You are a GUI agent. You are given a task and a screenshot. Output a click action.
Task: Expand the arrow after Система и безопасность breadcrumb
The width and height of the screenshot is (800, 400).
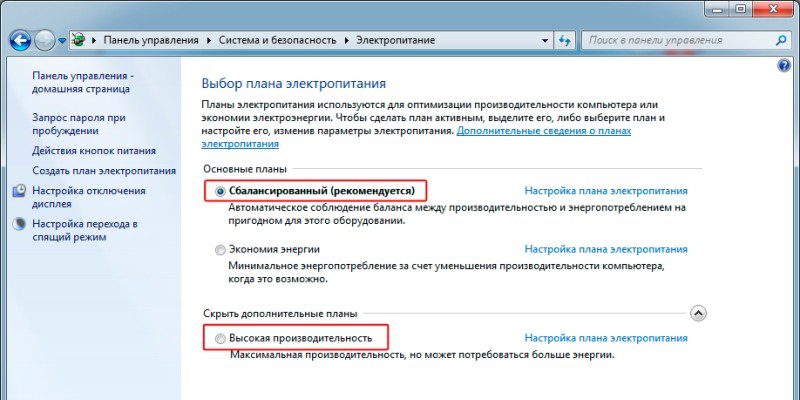pyautogui.click(x=346, y=40)
